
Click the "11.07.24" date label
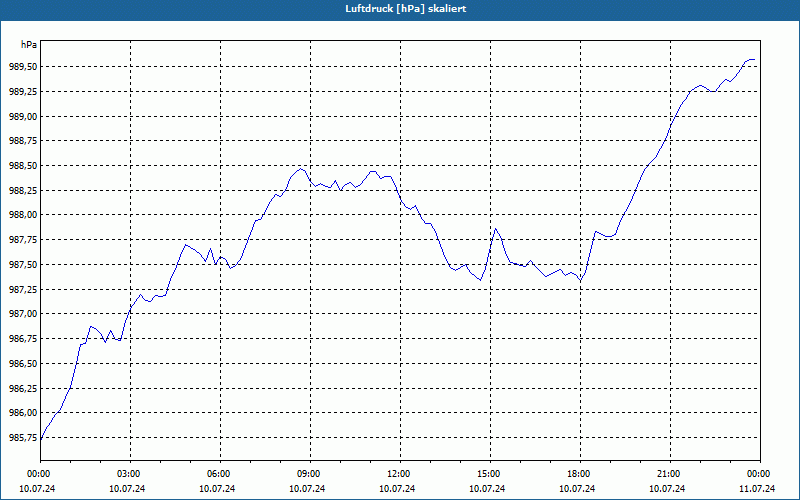point(757,489)
